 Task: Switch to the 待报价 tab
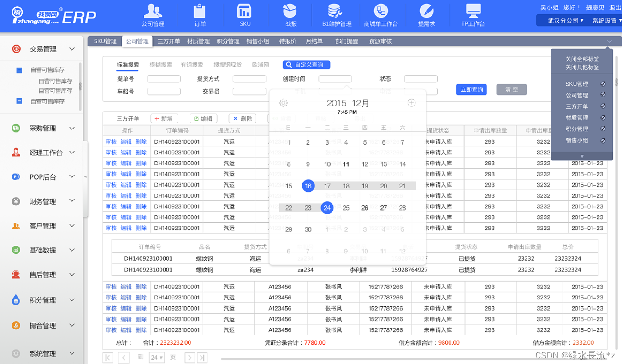288,41
